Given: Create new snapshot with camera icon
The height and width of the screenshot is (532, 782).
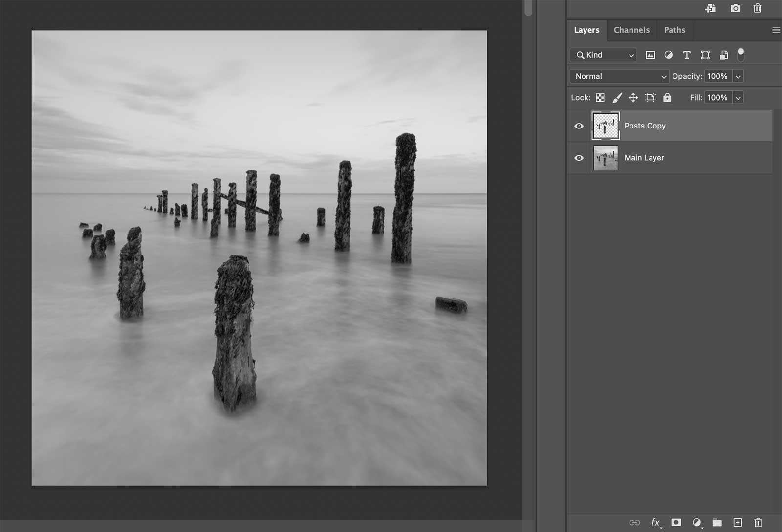Looking at the screenshot, I should (x=735, y=8).
